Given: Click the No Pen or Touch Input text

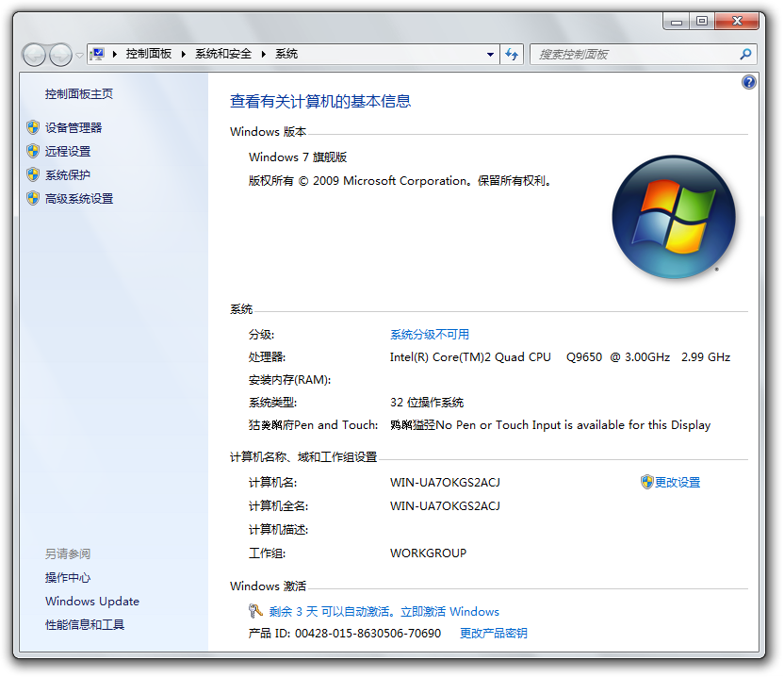Looking at the screenshot, I should (573, 425).
